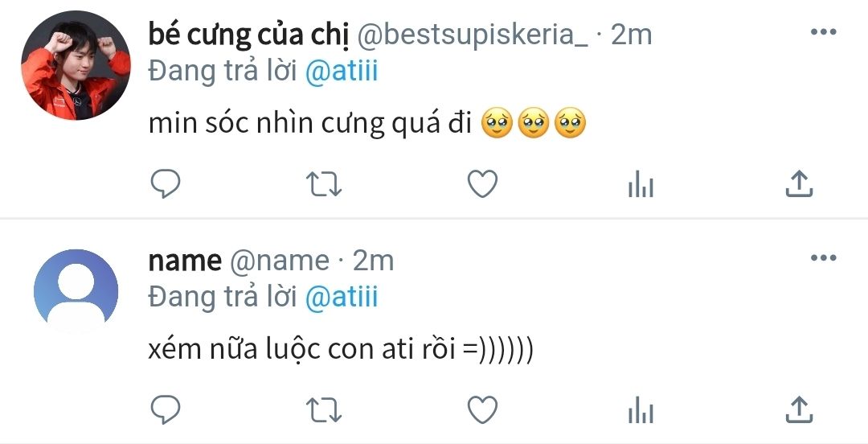Open the bold "name" display name

coord(185,261)
